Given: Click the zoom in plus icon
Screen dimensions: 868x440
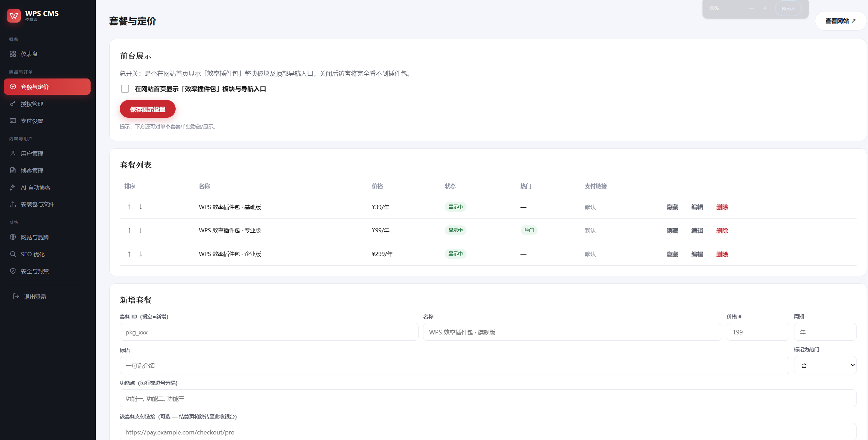Looking at the screenshot, I should point(765,8).
